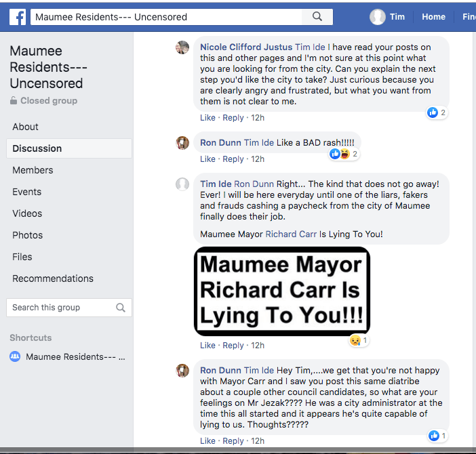Click the Search this group input field

(60, 308)
